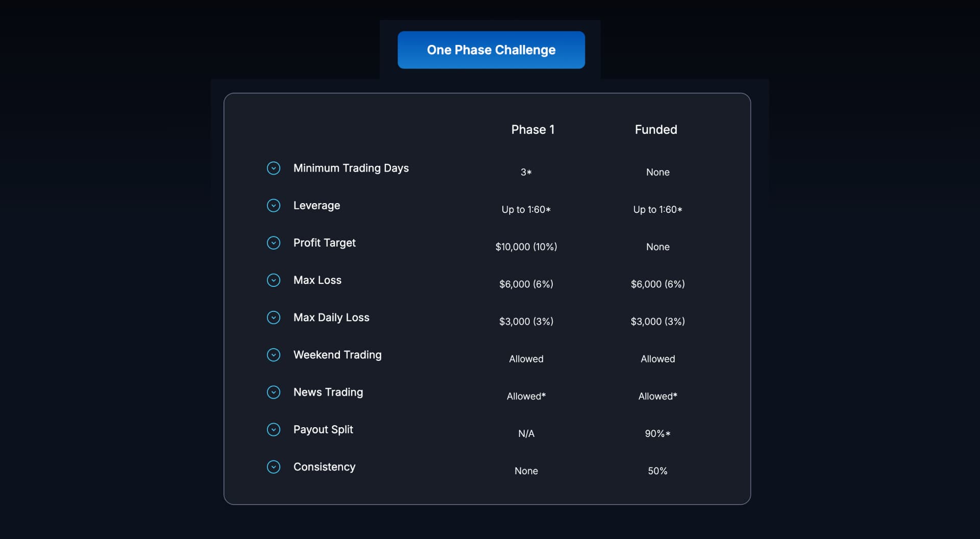Click the chevron icon beside Leverage
This screenshot has height=539, width=980.
[x=274, y=205]
